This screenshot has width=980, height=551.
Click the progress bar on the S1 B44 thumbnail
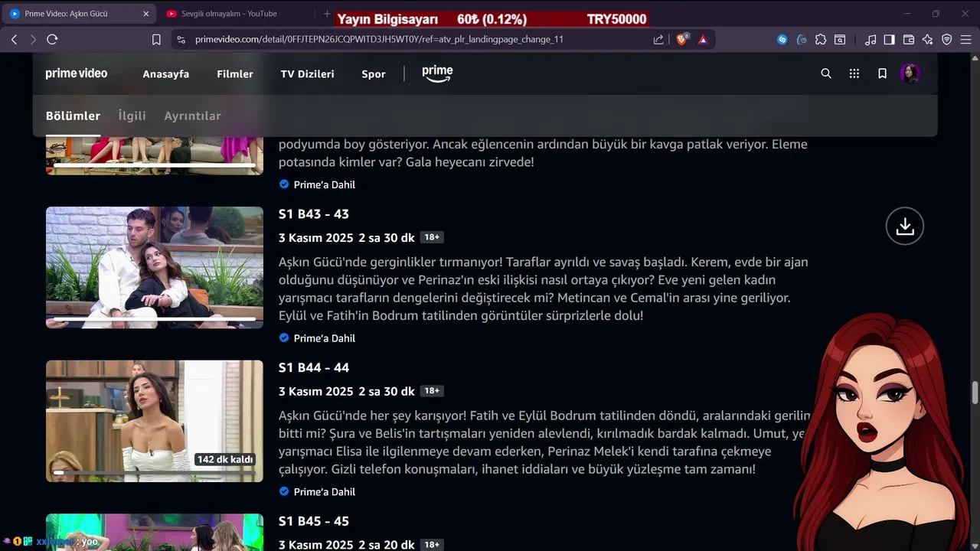pos(155,473)
